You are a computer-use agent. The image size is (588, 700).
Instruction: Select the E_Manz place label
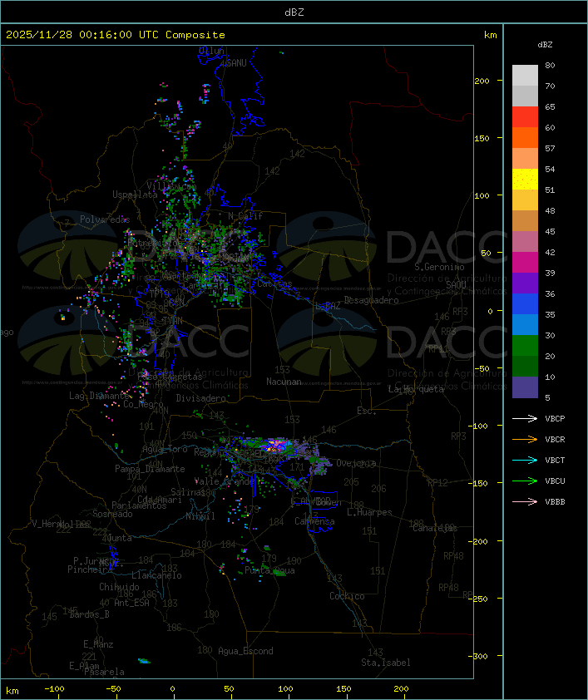tap(98, 644)
